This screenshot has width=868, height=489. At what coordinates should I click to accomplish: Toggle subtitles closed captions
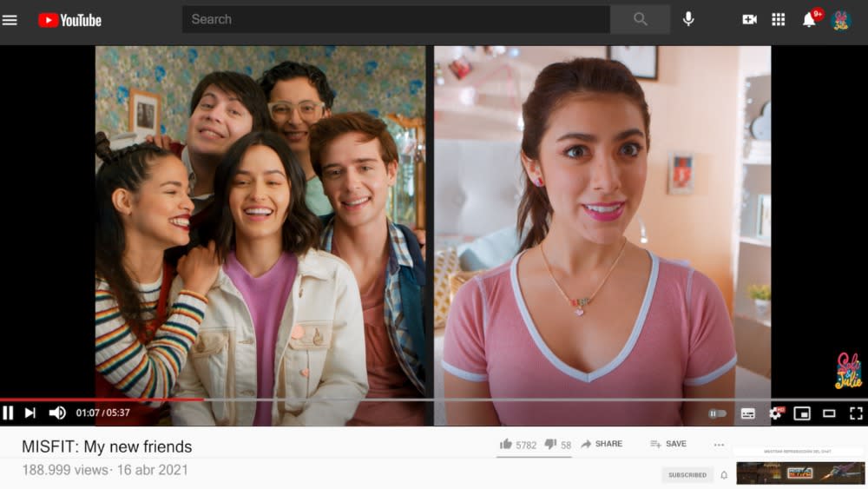tap(747, 413)
